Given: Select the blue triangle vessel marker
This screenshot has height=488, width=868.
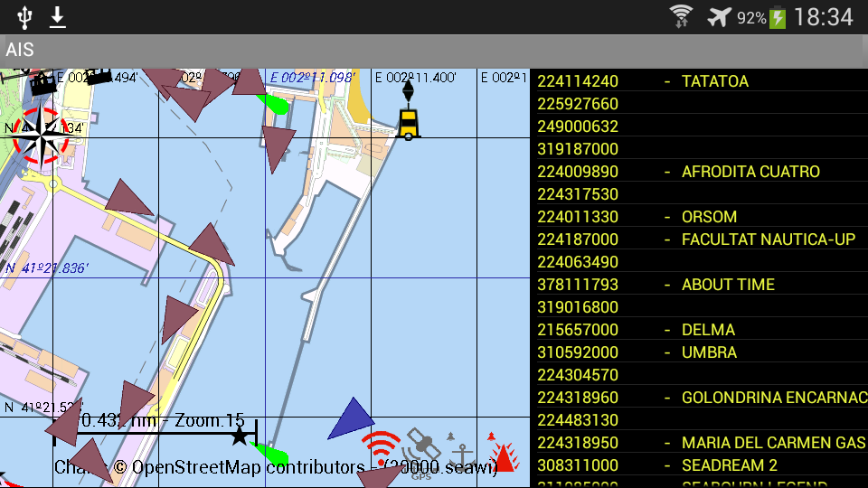Looking at the screenshot, I should pyautogui.click(x=351, y=418).
